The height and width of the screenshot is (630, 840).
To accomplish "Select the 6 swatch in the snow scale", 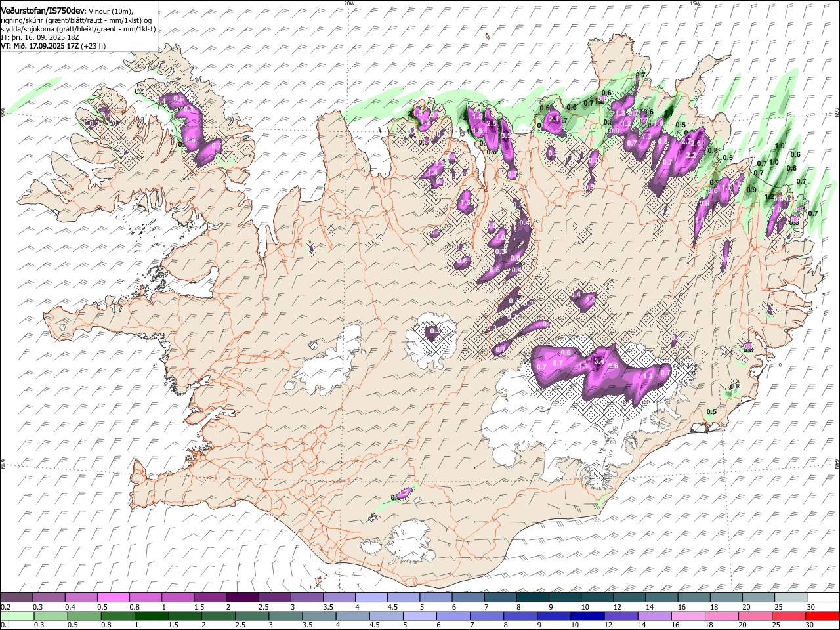I will pos(468,598).
